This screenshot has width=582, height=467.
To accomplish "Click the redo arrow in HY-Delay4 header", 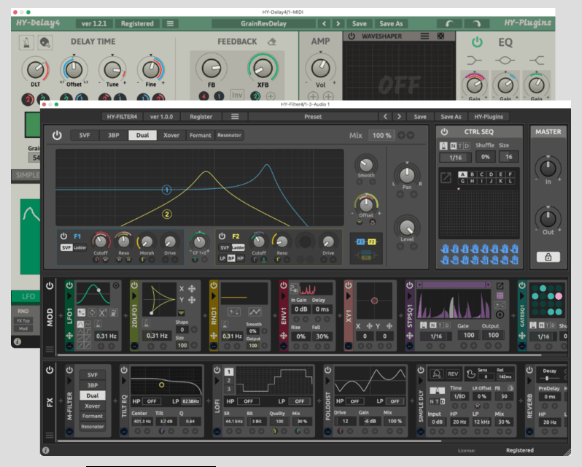I will pos(477,23).
